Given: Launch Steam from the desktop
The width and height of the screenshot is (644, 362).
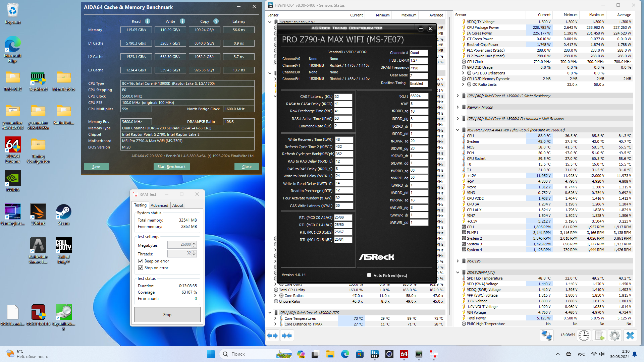Looking at the screenshot, I should [64, 215].
